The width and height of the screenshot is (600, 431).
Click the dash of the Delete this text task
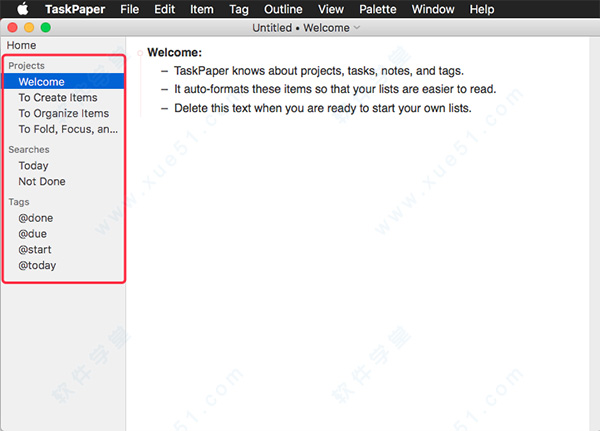(165, 109)
